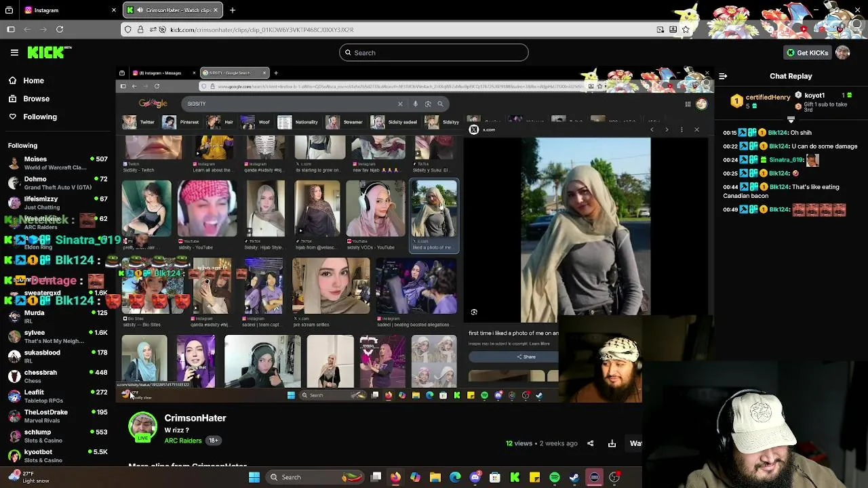Launch Microsoft Edge from the taskbar
This screenshot has height=488, width=868.
[x=455, y=477]
